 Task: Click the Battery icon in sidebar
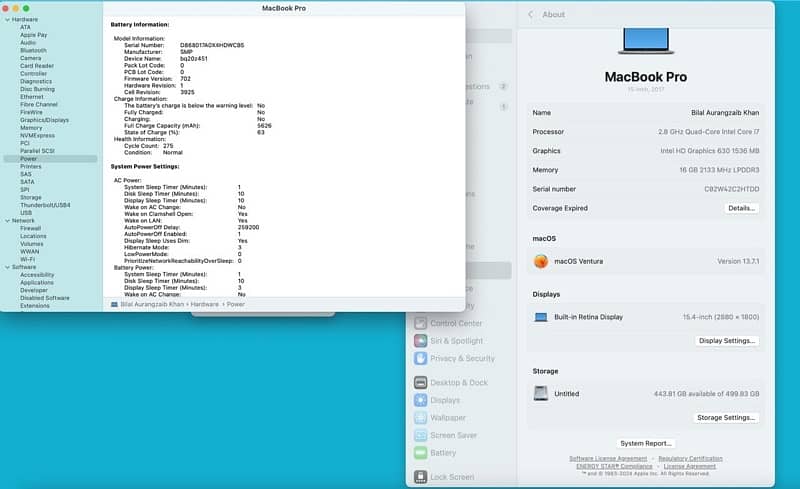coord(420,453)
